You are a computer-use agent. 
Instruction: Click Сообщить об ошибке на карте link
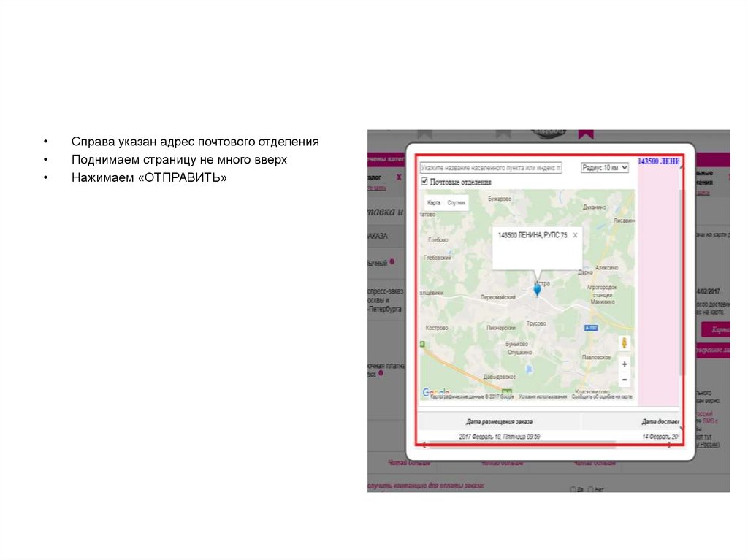(x=601, y=396)
